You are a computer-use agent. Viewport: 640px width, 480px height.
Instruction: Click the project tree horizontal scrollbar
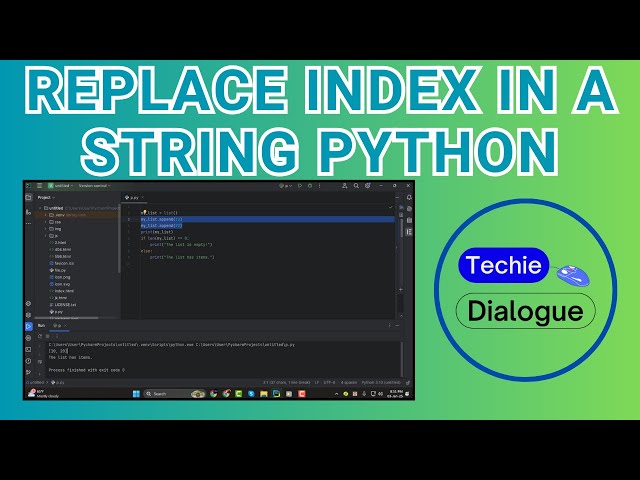[66, 318]
